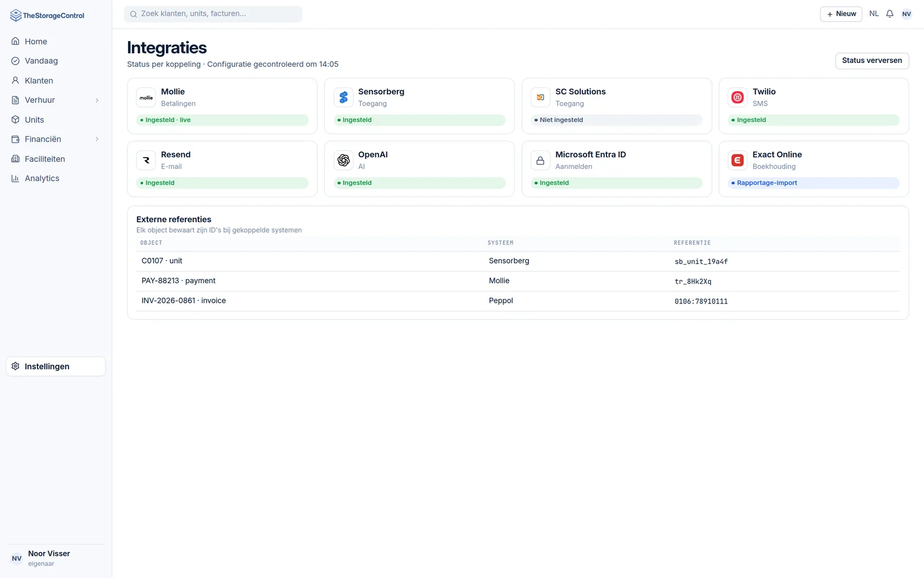Click the SC Solutions logo icon
924x578 pixels.
click(x=541, y=98)
